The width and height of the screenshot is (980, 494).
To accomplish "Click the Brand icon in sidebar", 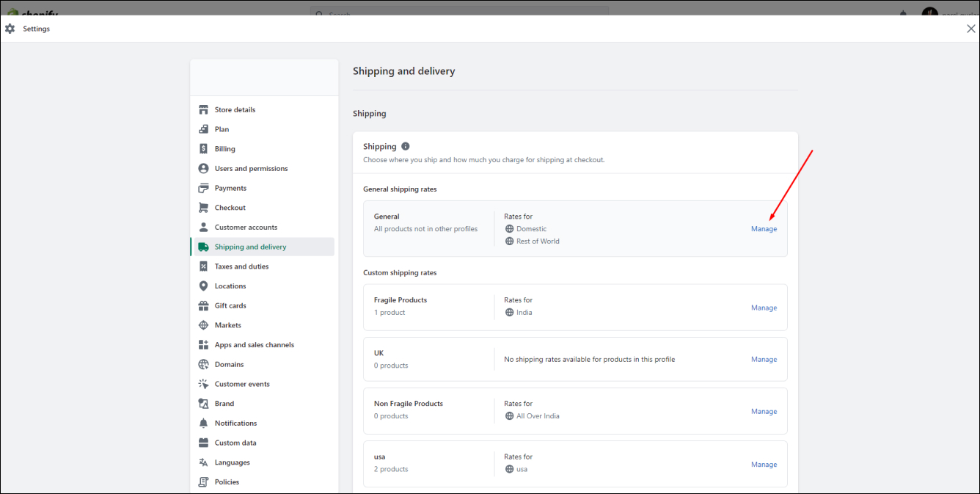I will pos(204,404).
